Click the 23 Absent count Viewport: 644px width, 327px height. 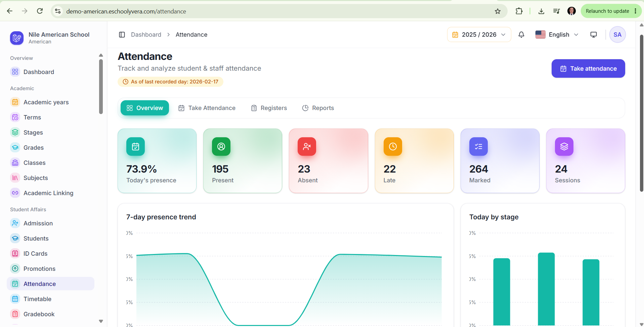tap(304, 169)
